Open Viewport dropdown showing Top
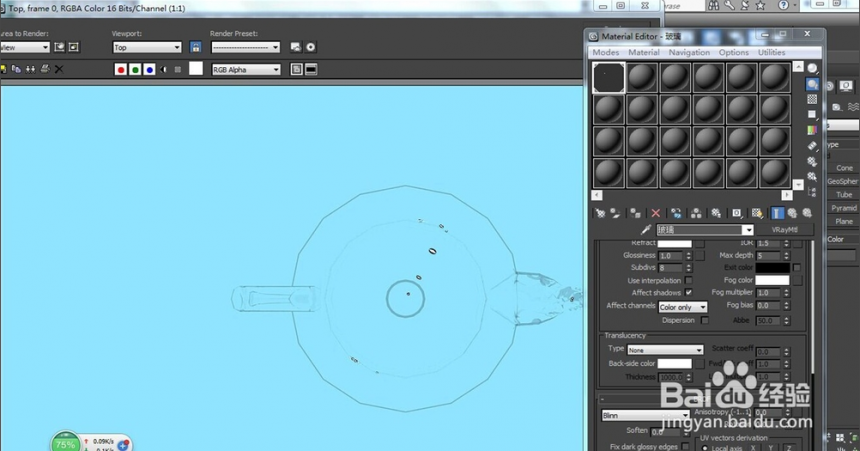860x451 pixels. coord(147,47)
